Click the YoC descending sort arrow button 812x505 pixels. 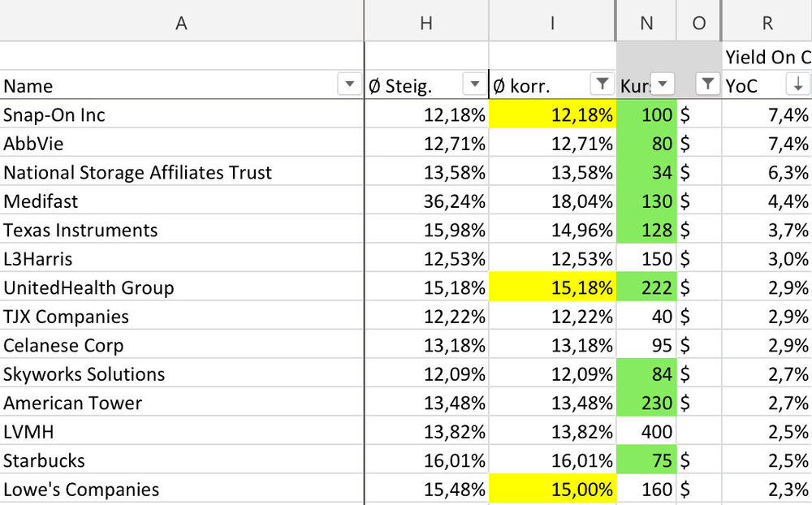click(x=797, y=84)
